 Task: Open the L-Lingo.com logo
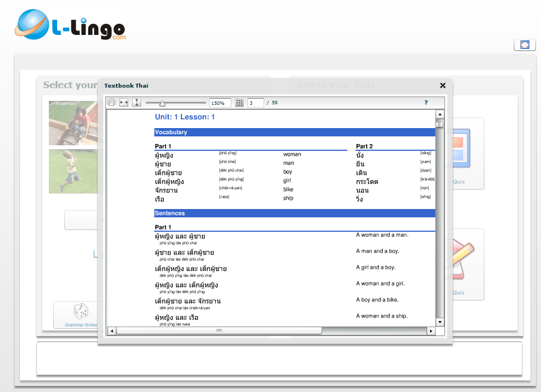(70, 24)
